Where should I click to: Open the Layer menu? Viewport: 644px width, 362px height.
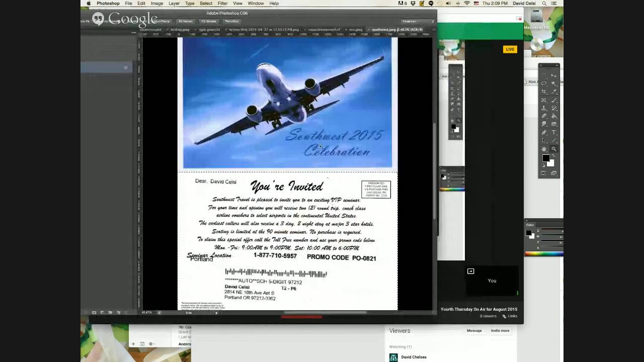click(x=174, y=4)
